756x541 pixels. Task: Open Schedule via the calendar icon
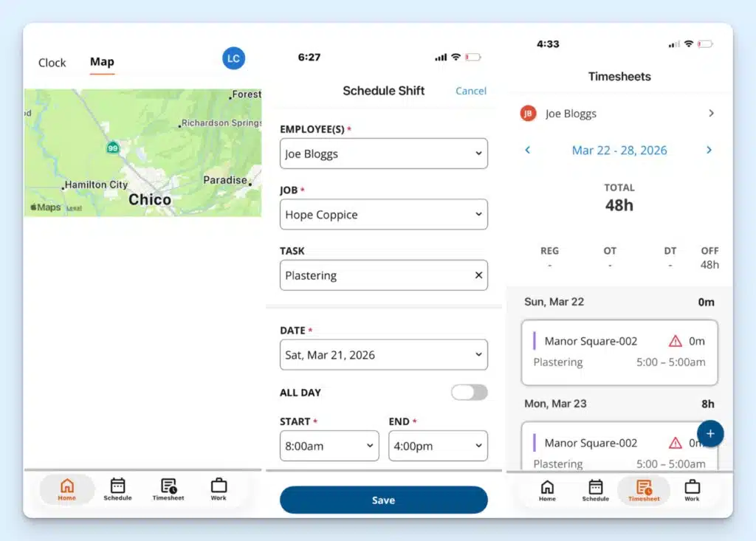pos(117,484)
